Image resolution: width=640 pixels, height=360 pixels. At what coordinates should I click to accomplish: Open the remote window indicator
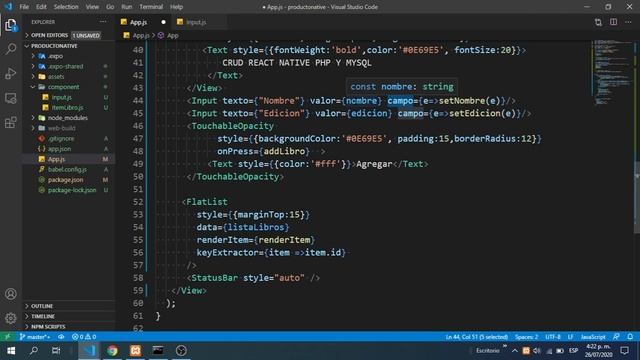click(7, 337)
